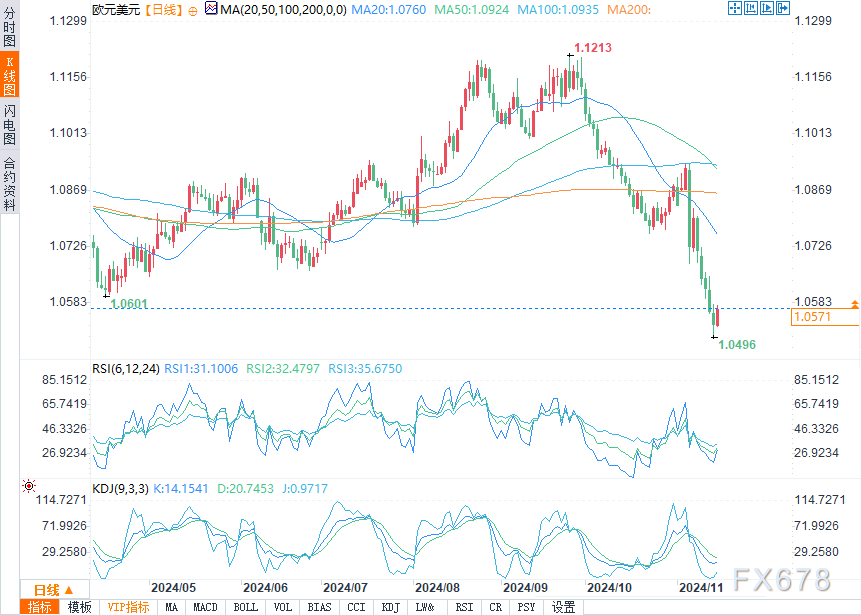Image resolution: width=861 pixels, height=615 pixels.
Task: Click the 2024/10 date on time axis
Action: coord(610,588)
